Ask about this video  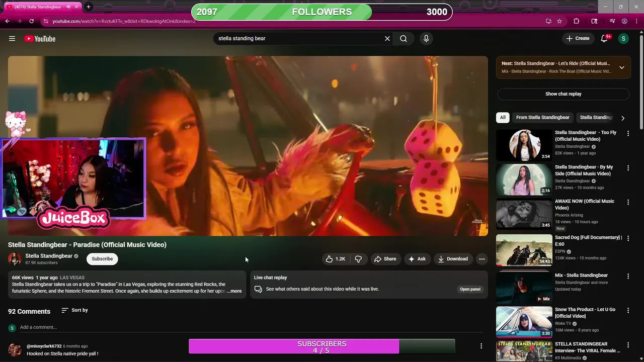coord(417,259)
